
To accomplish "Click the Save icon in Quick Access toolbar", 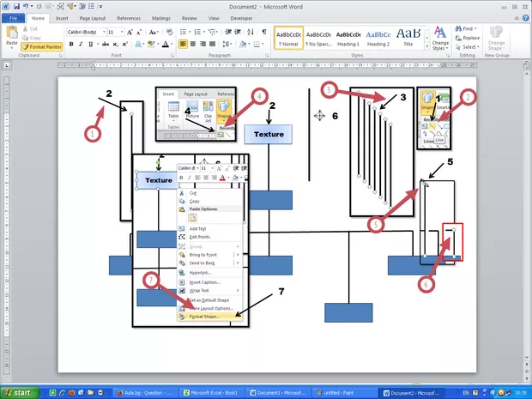I will pyautogui.click(x=17, y=5).
